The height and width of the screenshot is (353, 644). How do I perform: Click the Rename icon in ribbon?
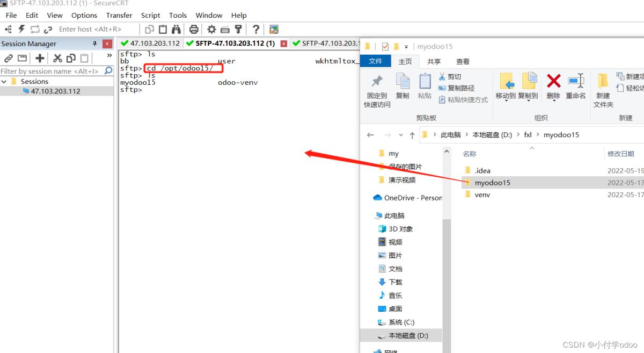click(x=575, y=86)
